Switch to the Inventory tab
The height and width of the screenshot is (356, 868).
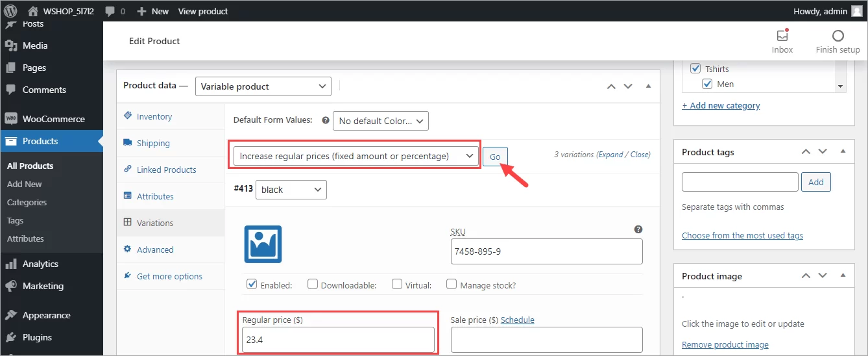click(x=154, y=116)
